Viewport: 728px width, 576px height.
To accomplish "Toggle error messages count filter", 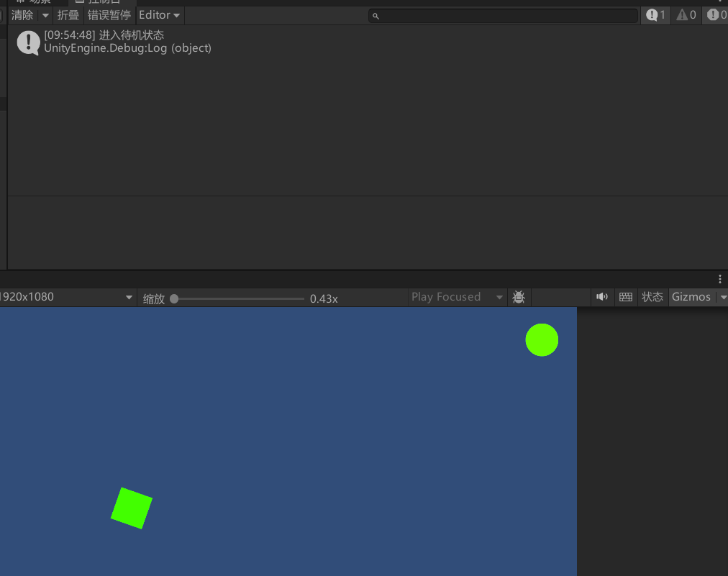I will 716,15.
